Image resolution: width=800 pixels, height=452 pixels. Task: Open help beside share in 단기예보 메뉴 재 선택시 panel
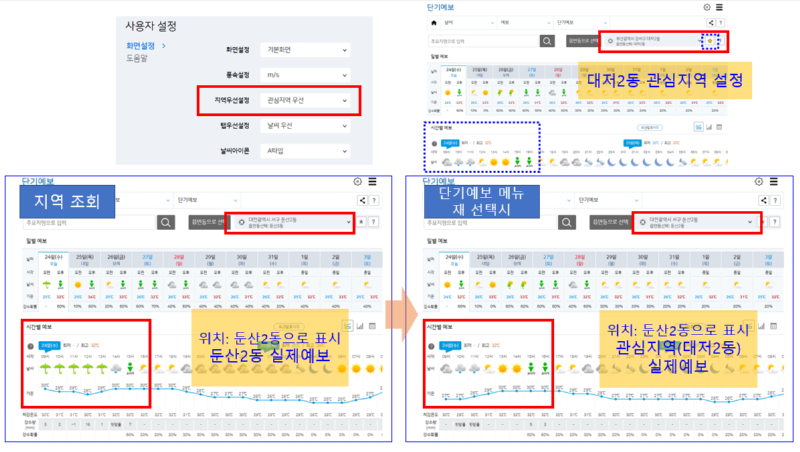click(776, 200)
